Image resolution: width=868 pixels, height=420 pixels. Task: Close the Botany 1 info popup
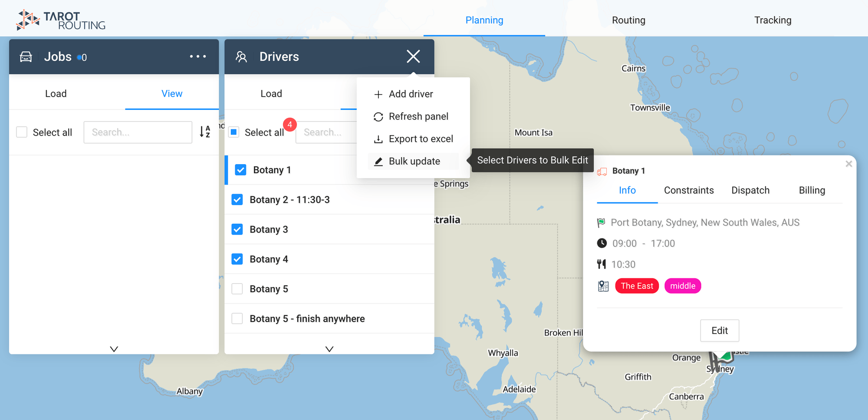pos(849,164)
